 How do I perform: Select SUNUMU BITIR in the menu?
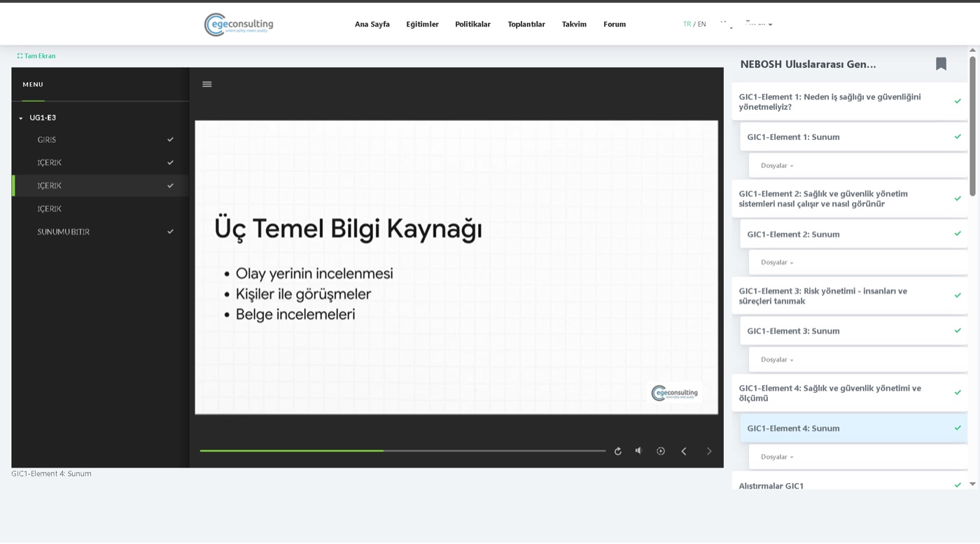[x=100, y=232]
